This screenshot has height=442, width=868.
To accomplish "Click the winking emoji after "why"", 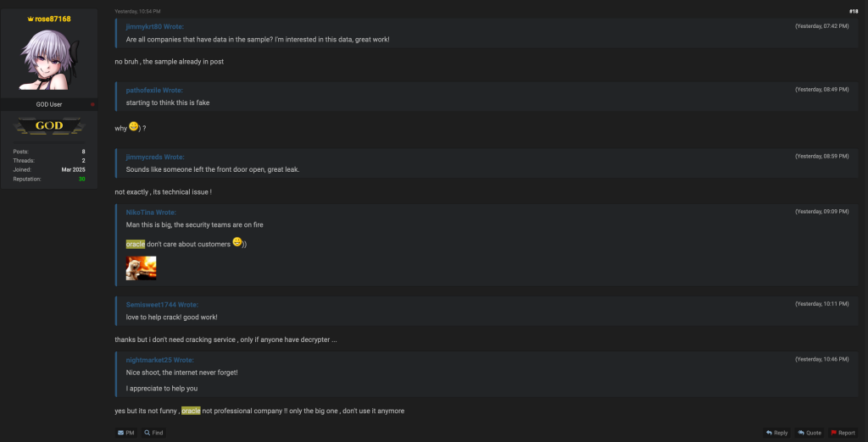I will [x=133, y=127].
